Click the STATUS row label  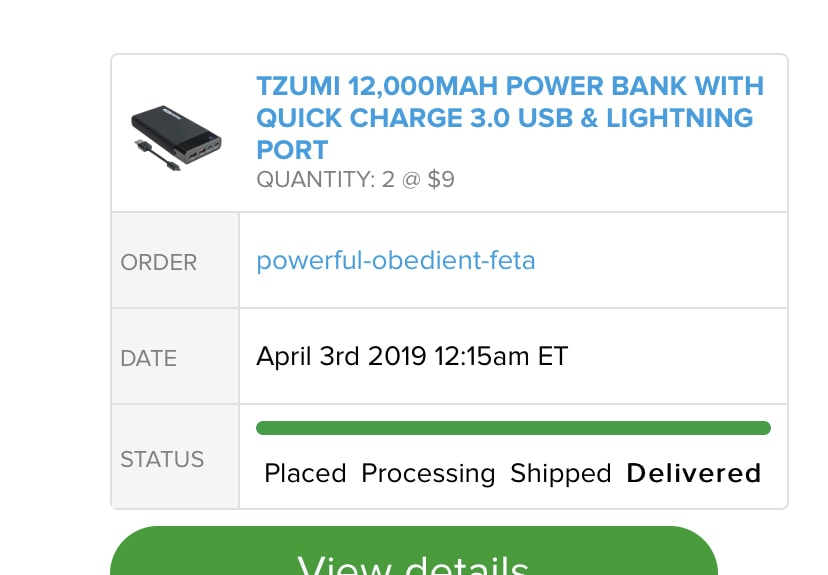(162, 460)
